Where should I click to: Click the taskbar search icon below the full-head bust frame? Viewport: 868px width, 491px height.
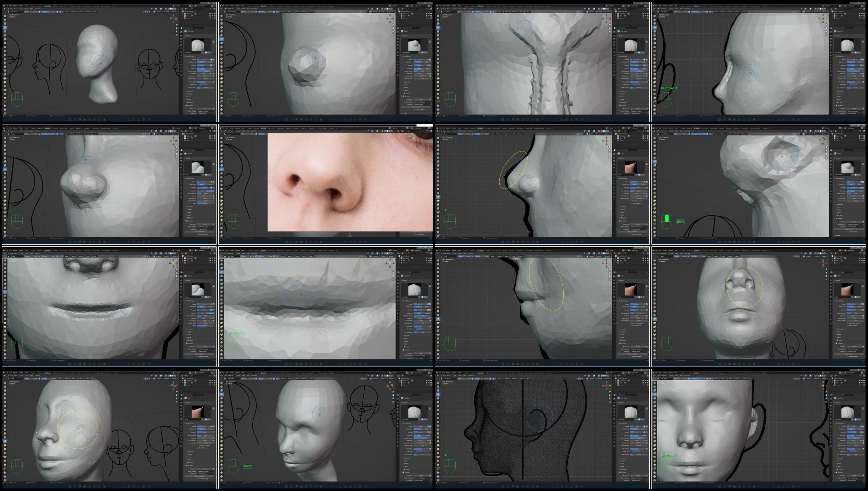pyautogui.click(x=75, y=119)
